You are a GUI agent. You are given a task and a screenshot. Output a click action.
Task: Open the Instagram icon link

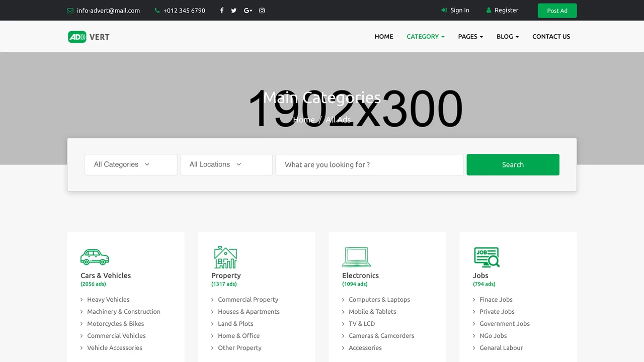point(262,11)
